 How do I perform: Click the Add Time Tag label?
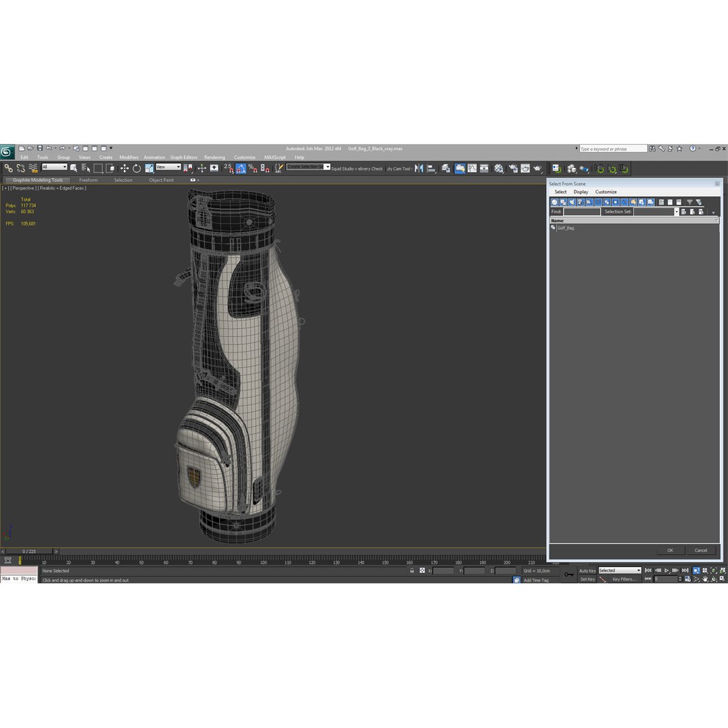(536, 580)
